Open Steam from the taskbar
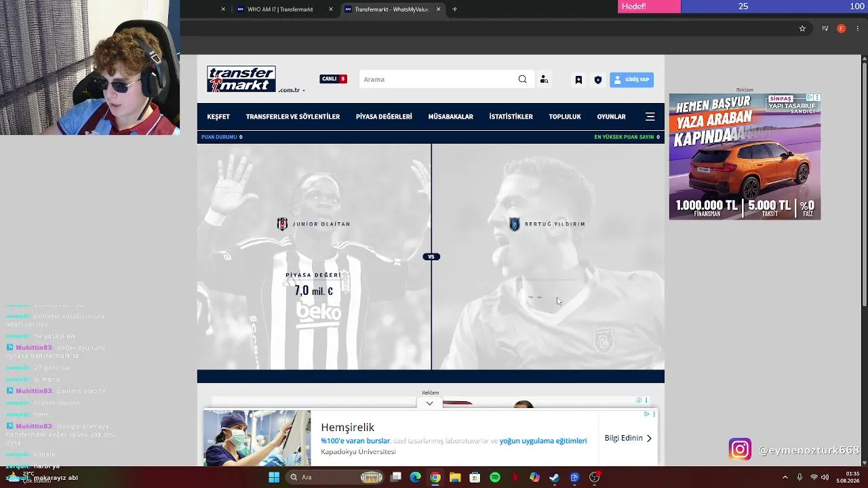 coord(554,477)
